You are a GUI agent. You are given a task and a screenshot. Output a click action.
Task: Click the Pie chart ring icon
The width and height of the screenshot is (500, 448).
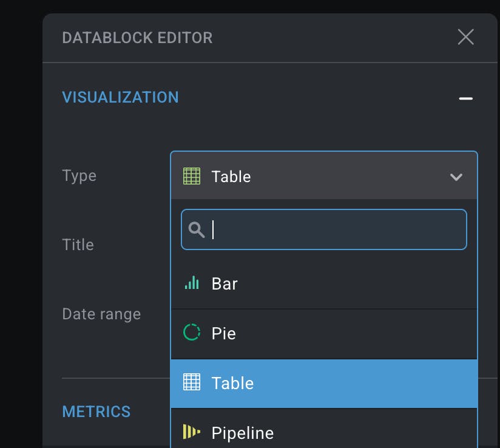(192, 333)
